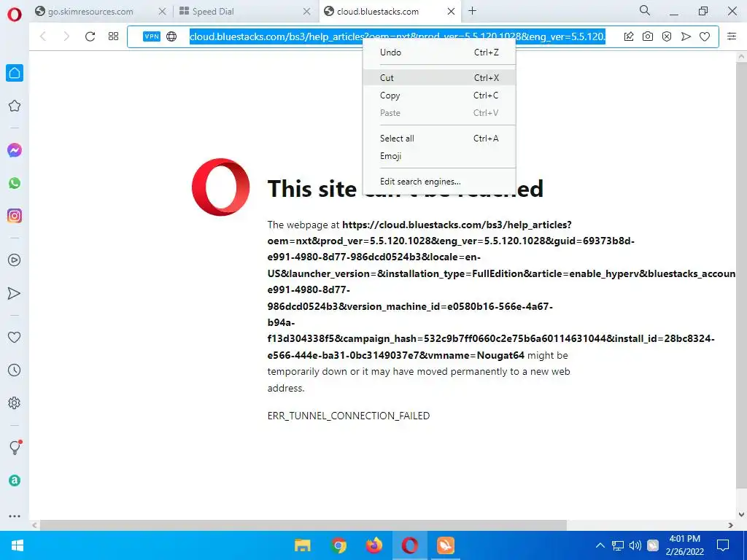This screenshot has height=560, width=747.
Task: Click the sidebar Home icon
Action: pyautogui.click(x=15, y=73)
